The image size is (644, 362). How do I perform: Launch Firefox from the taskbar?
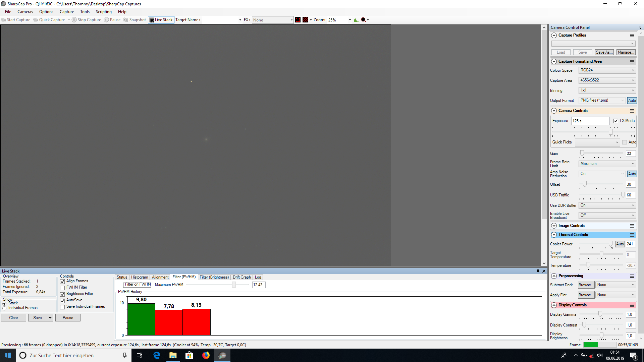tap(206, 355)
